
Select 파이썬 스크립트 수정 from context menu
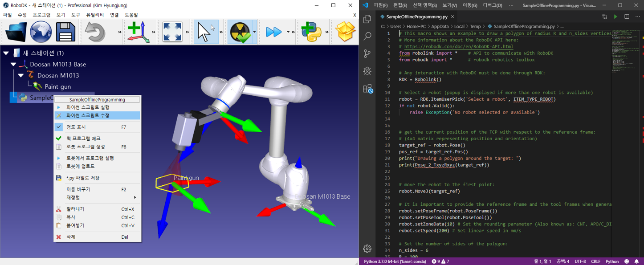(x=88, y=115)
